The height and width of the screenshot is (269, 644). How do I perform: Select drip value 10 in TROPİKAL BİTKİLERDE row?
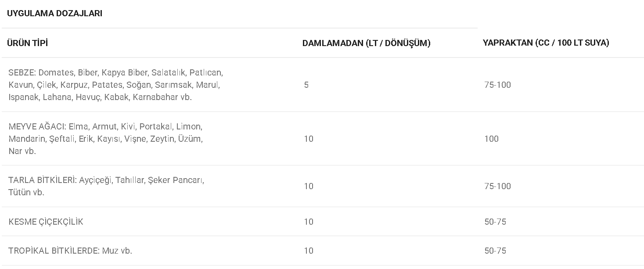tap(309, 251)
